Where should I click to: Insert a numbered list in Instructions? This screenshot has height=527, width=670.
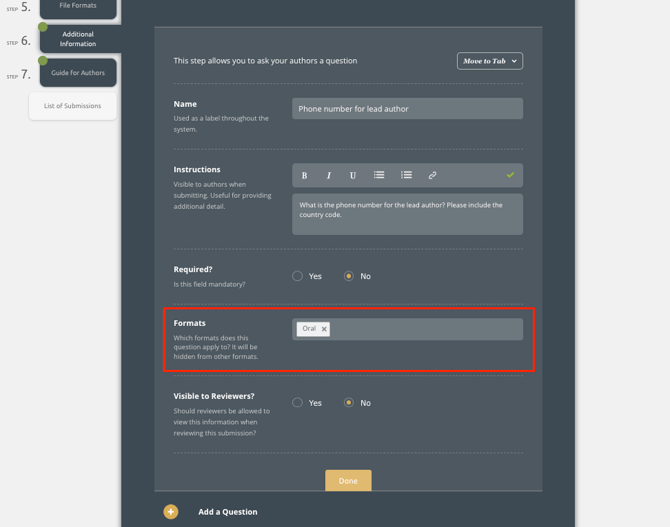click(x=406, y=175)
